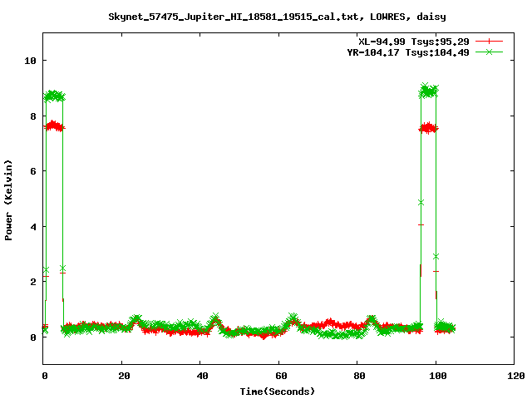Click the plot title Skynet_57475_Jupiter_HI text
The width and height of the screenshot is (532, 399).
coord(277,17)
